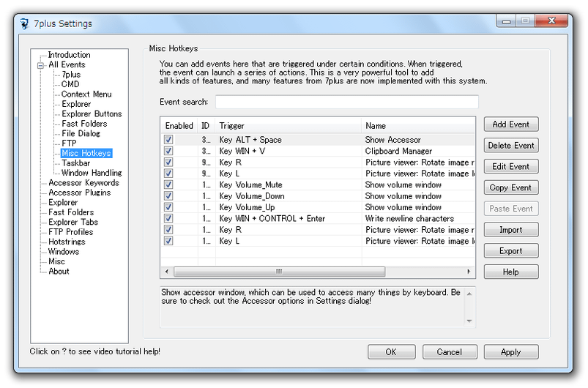
Task: Click the Help button
Action: [x=511, y=272]
